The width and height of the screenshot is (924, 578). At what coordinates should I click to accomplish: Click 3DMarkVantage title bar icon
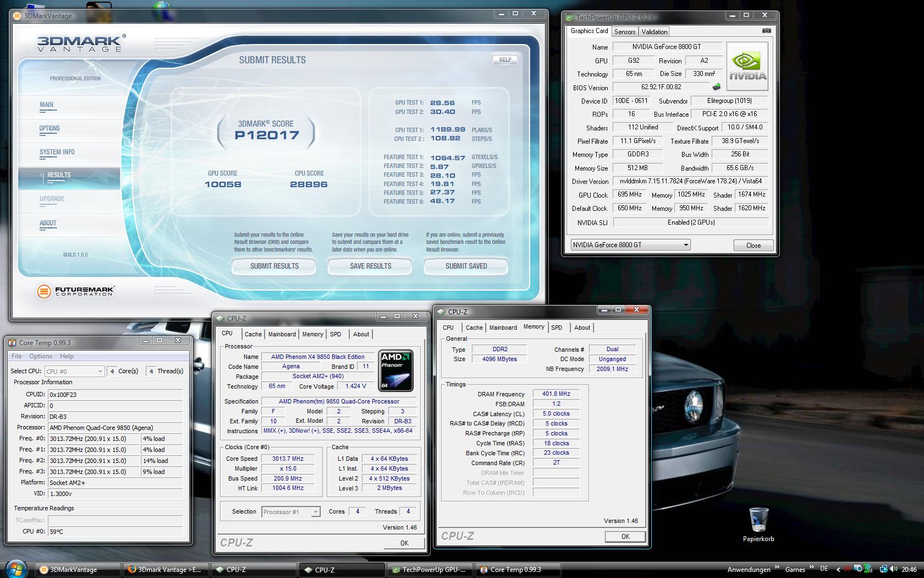click(18, 15)
